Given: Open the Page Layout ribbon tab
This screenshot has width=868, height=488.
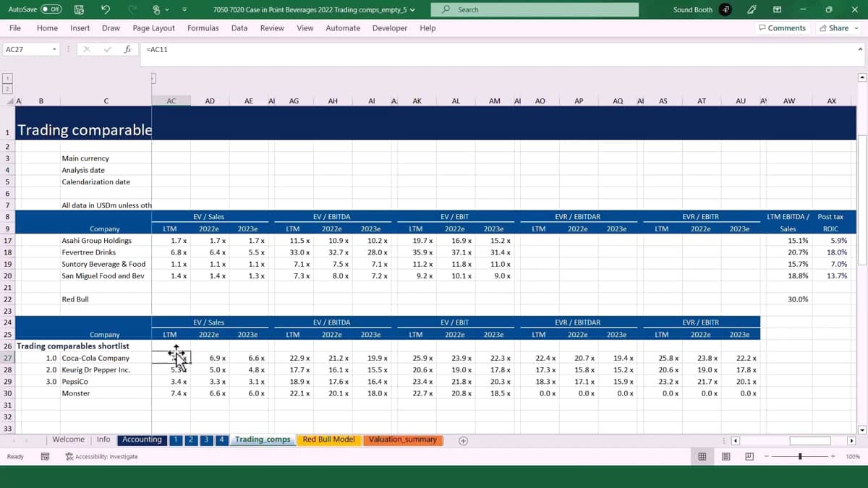Looking at the screenshot, I should click(153, 28).
